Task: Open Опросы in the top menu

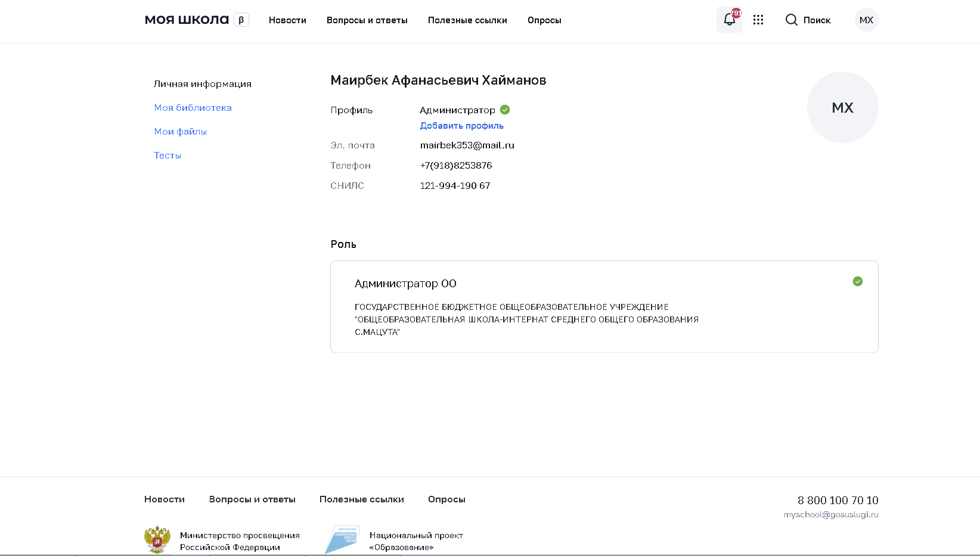Action: (544, 20)
